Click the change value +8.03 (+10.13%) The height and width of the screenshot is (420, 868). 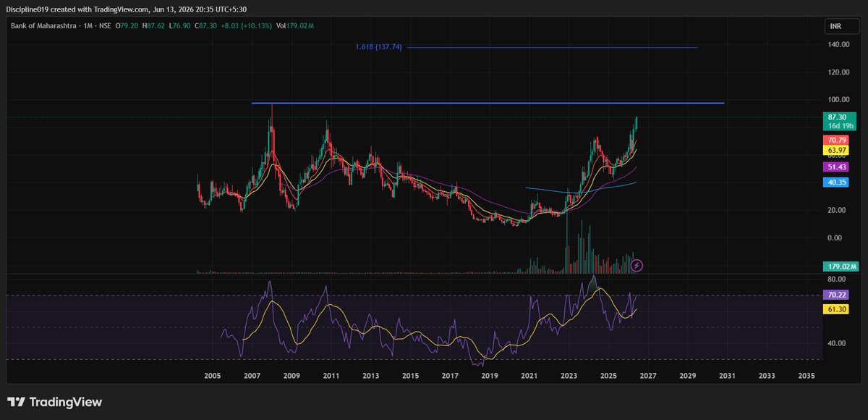click(247, 26)
